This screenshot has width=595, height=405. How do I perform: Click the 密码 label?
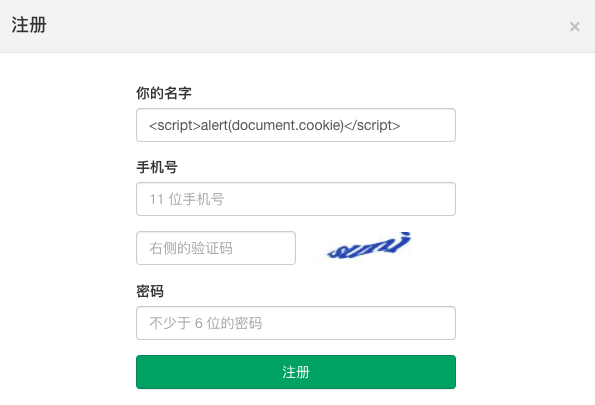pos(150,291)
